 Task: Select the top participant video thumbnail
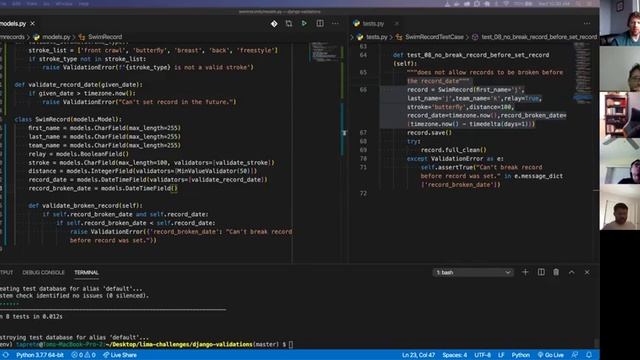[620, 23]
